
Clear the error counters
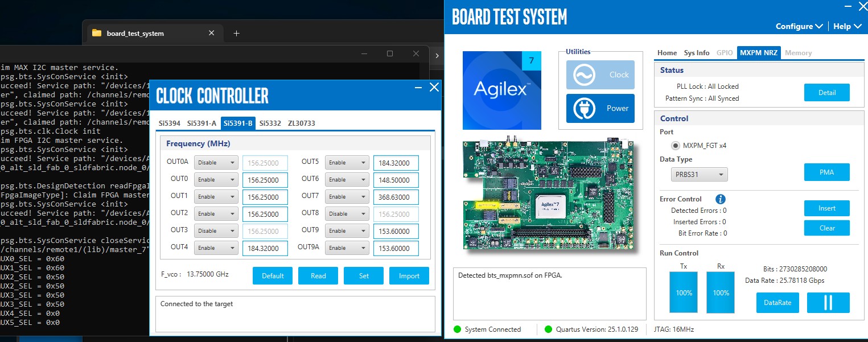[x=827, y=228]
